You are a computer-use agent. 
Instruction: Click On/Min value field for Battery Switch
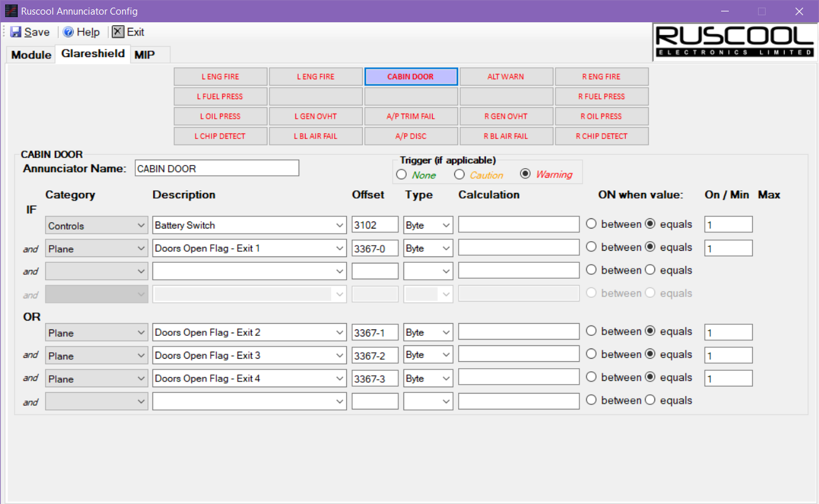(728, 224)
